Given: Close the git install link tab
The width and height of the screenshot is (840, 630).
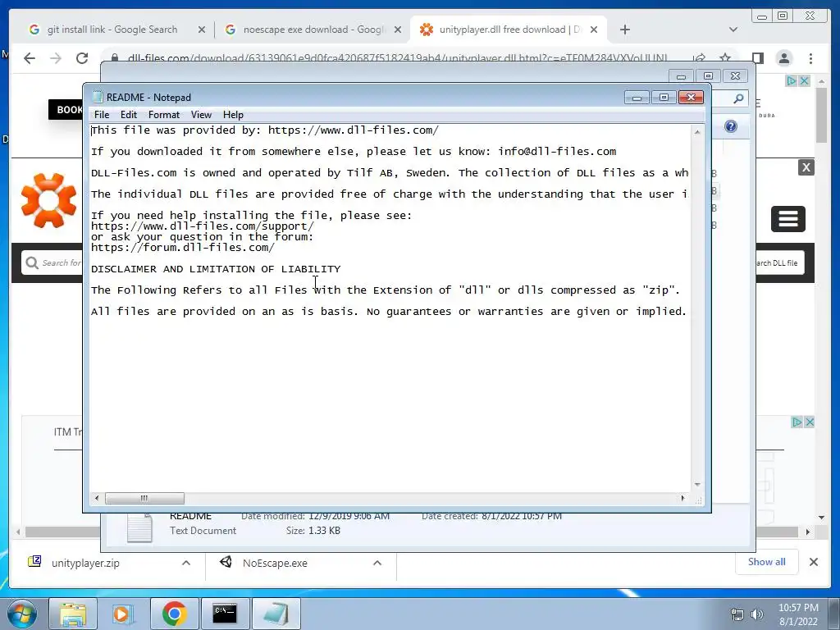Looking at the screenshot, I should click(x=202, y=30).
